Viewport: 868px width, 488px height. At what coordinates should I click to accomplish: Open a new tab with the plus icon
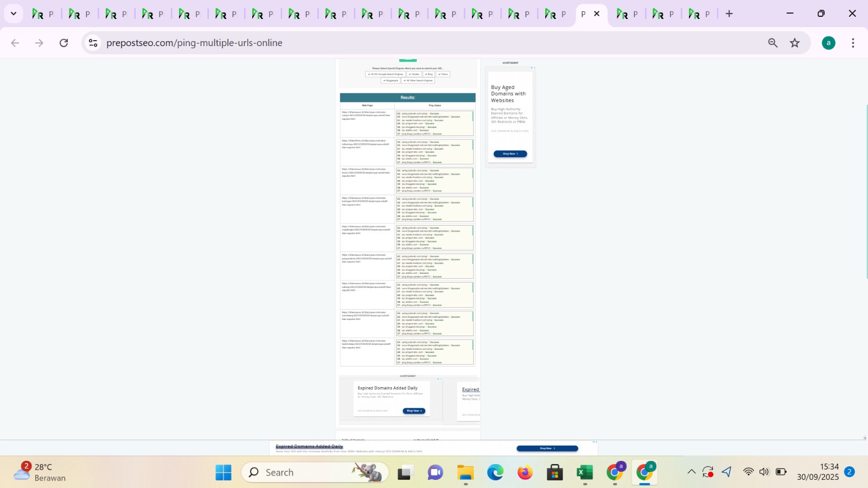pyautogui.click(x=729, y=14)
